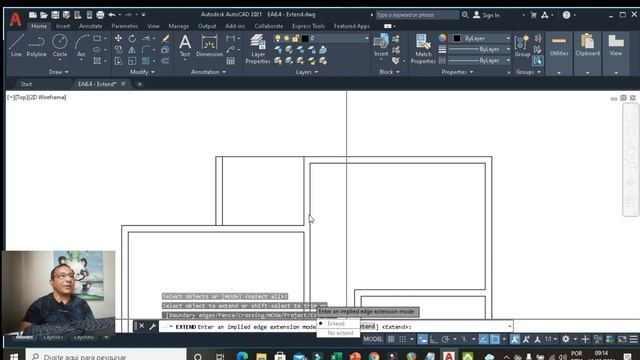This screenshot has height=360, width=640.
Task: Expand the Properties panel
Action: point(457,72)
